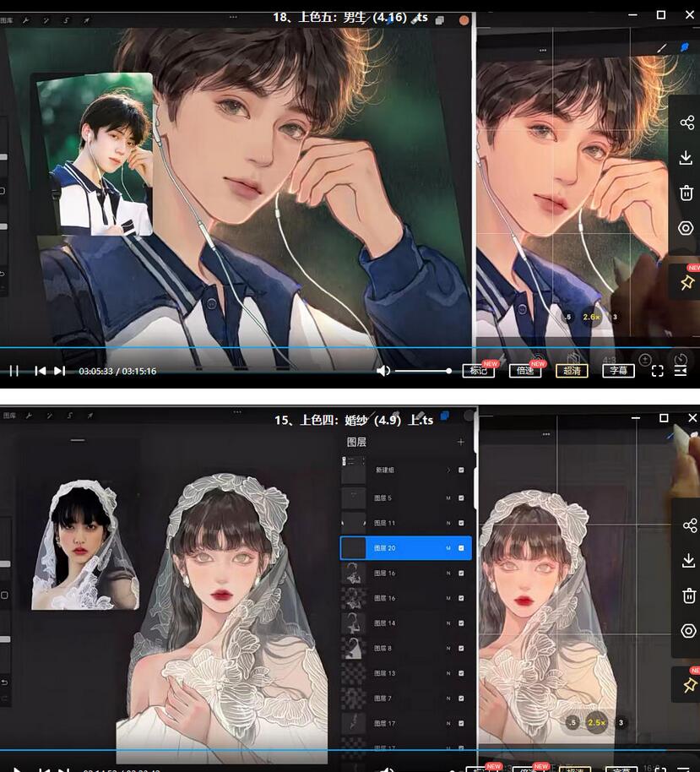The width and height of the screenshot is (700, 772).
Task: Select the 图层 14 layer row
Action: coord(406,623)
